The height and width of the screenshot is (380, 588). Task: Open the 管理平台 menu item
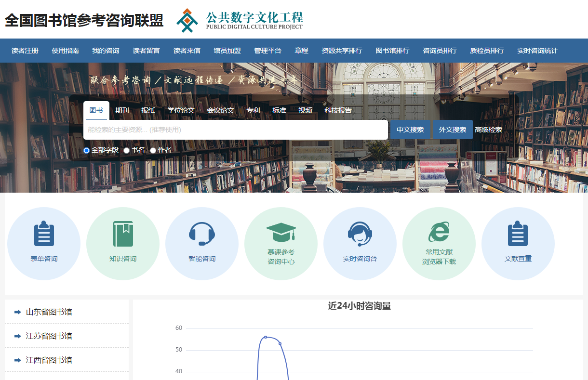click(267, 50)
